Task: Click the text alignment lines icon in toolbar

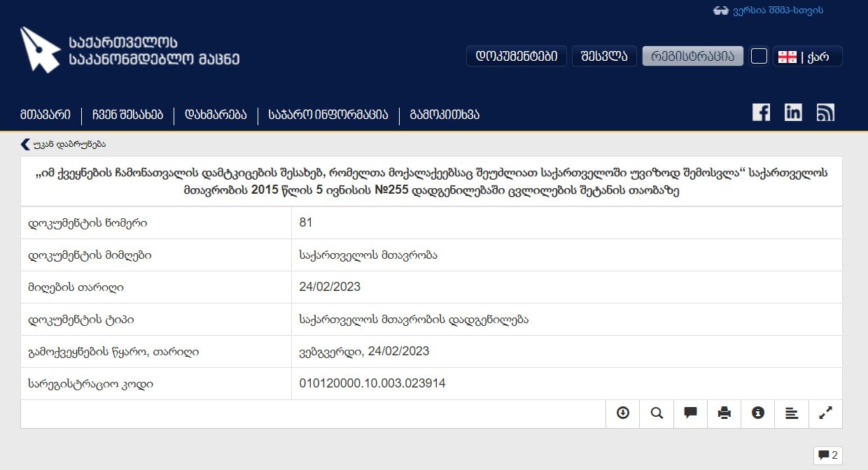Action: click(792, 413)
